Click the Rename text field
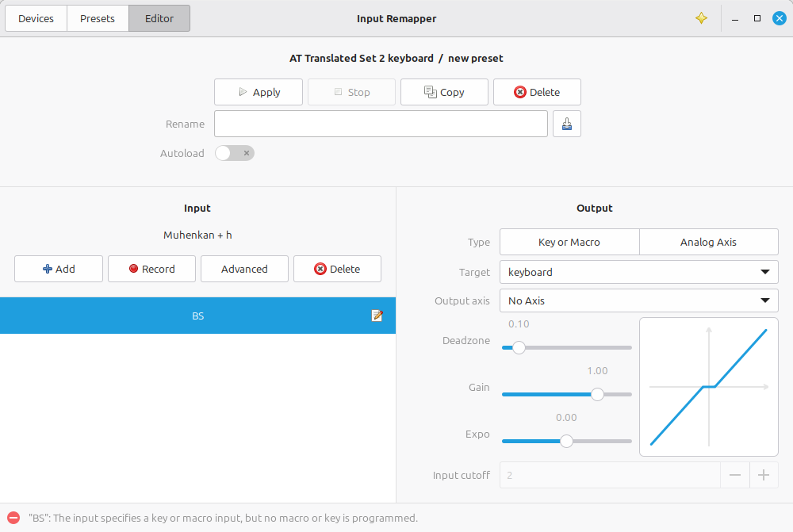Image resolution: width=793 pixels, height=532 pixels. pyautogui.click(x=381, y=124)
